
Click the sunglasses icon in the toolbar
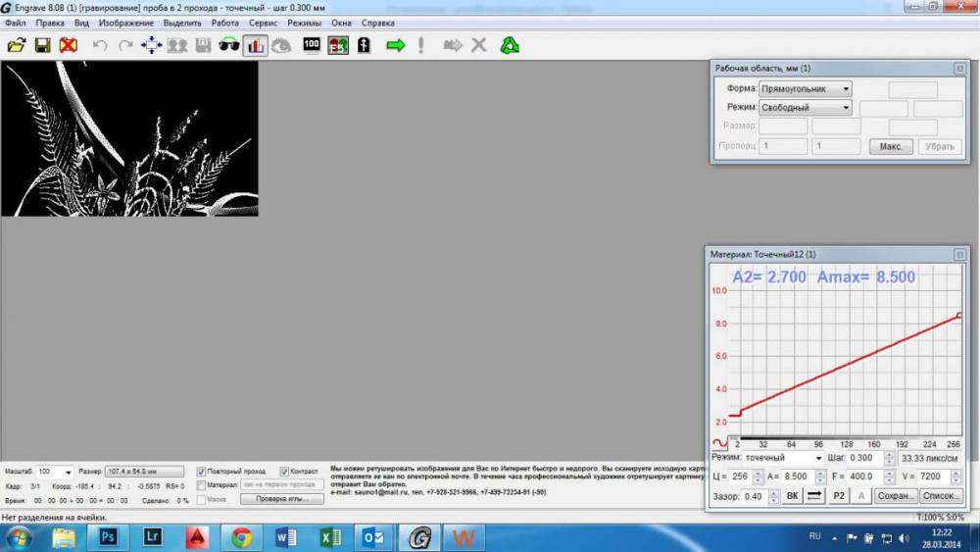tap(228, 45)
